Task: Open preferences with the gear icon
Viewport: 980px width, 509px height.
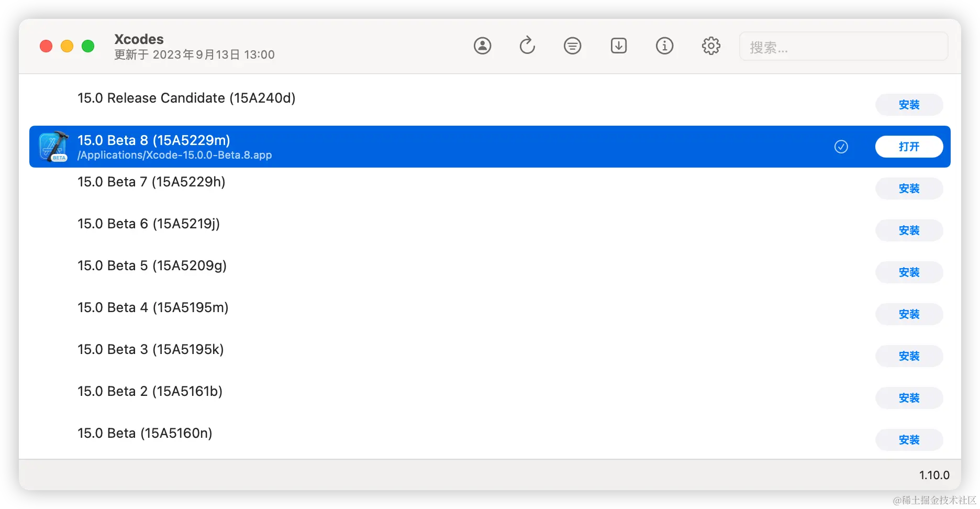Action: (x=711, y=46)
